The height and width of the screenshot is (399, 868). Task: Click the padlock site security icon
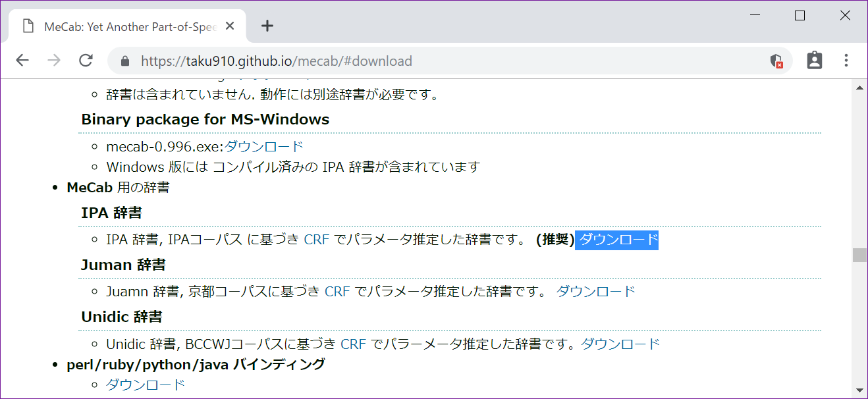124,60
